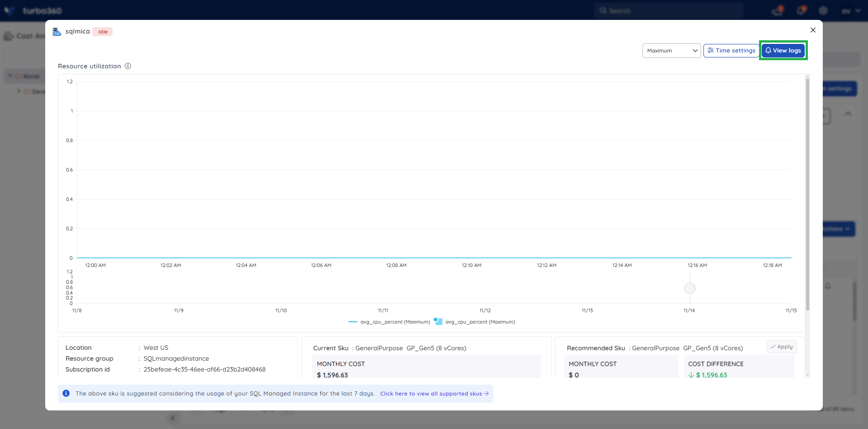Collapse the Kovai tree node in background sidebar
This screenshot has width=868, height=429.
click(10, 76)
